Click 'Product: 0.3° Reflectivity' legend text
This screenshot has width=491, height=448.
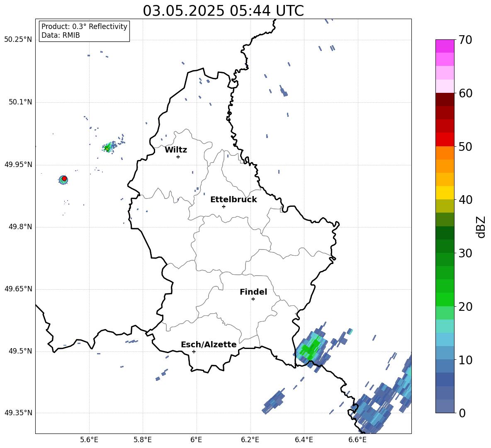pos(84,27)
